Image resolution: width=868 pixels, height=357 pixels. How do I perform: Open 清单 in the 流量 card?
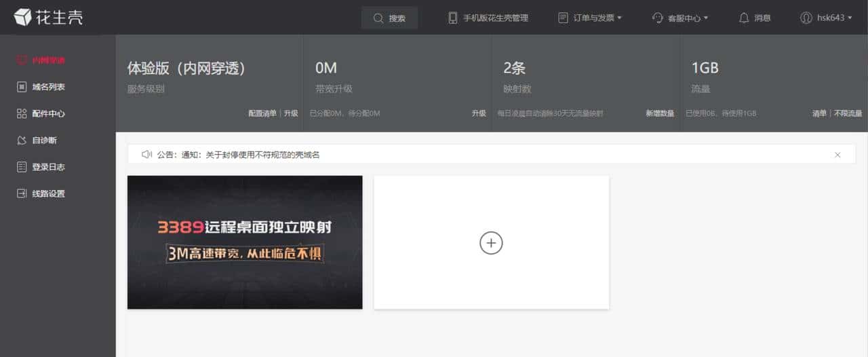pyautogui.click(x=819, y=113)
